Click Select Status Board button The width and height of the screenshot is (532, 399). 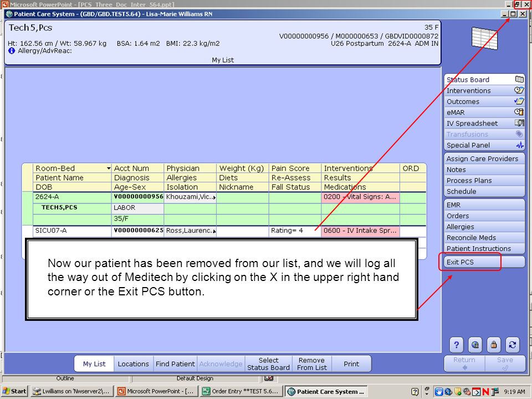tap(268, 364)
